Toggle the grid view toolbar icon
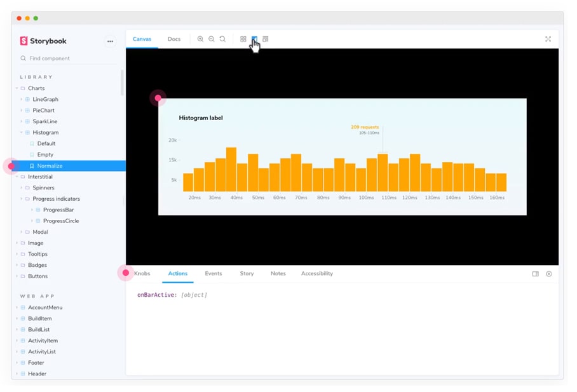Screen dimensions: 577x392 coord(243,39)
